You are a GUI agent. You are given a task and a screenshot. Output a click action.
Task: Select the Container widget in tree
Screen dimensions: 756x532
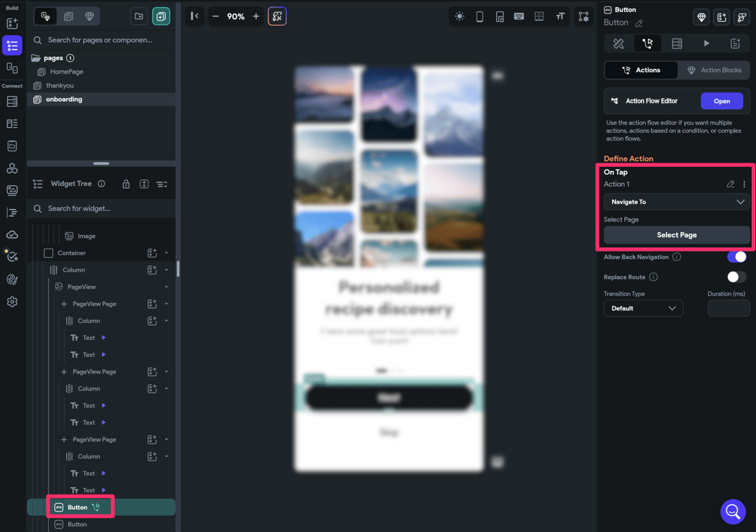click(x=72, y=253)
